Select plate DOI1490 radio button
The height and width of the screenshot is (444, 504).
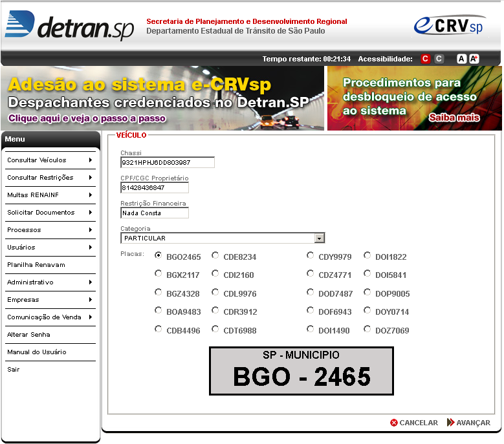pyautogui.click(x=310, y=329)
